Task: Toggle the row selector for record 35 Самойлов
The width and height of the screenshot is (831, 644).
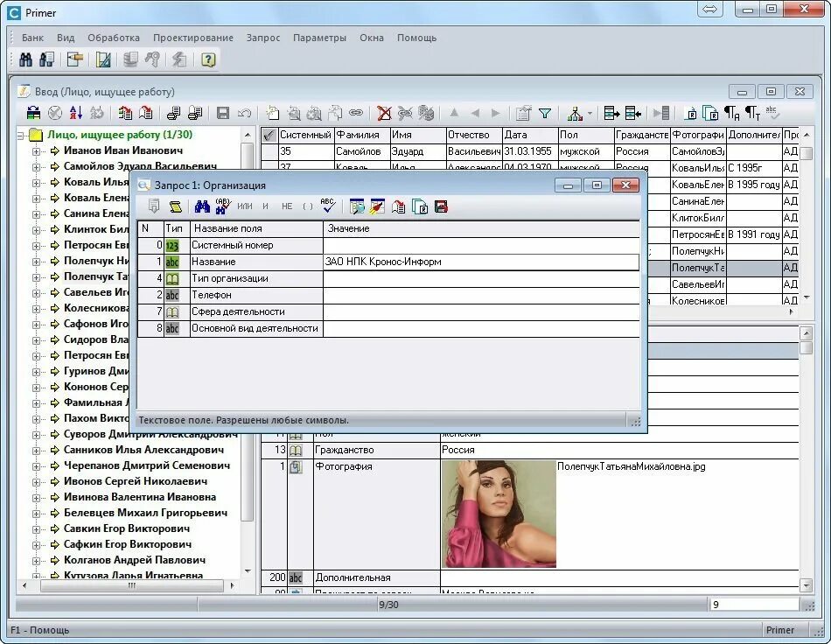Action: pos(269,151)
